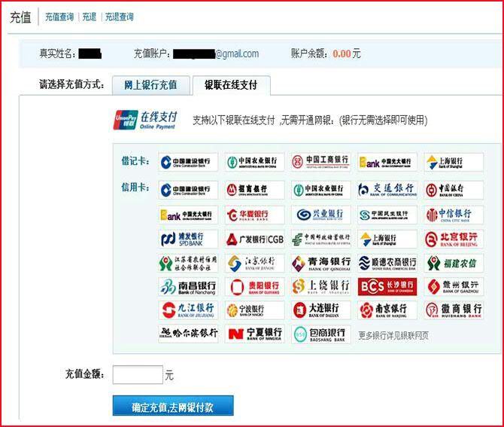Screen dimensions: 504x427
Task: Select 上海银行 in the credit card section
Action: point(387,239)
